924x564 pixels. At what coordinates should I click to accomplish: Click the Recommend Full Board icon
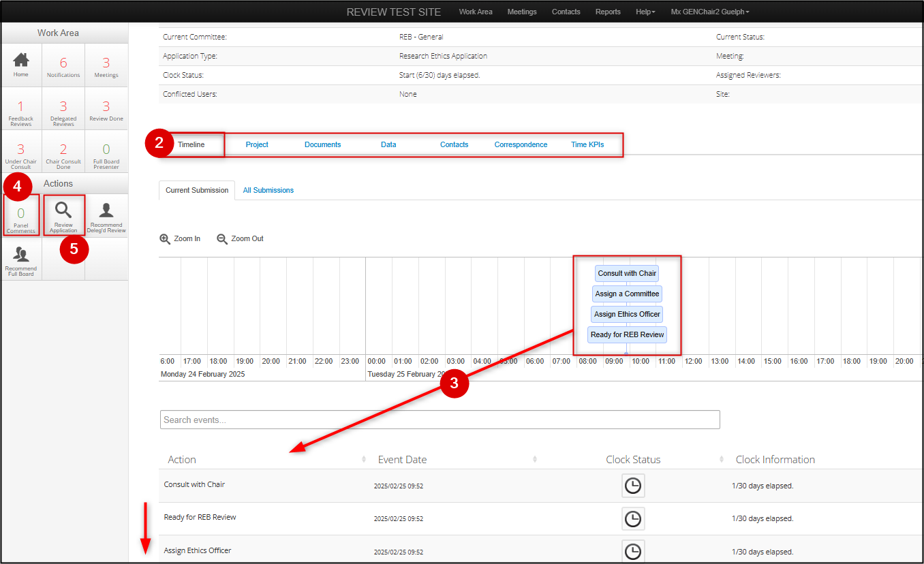21,255
